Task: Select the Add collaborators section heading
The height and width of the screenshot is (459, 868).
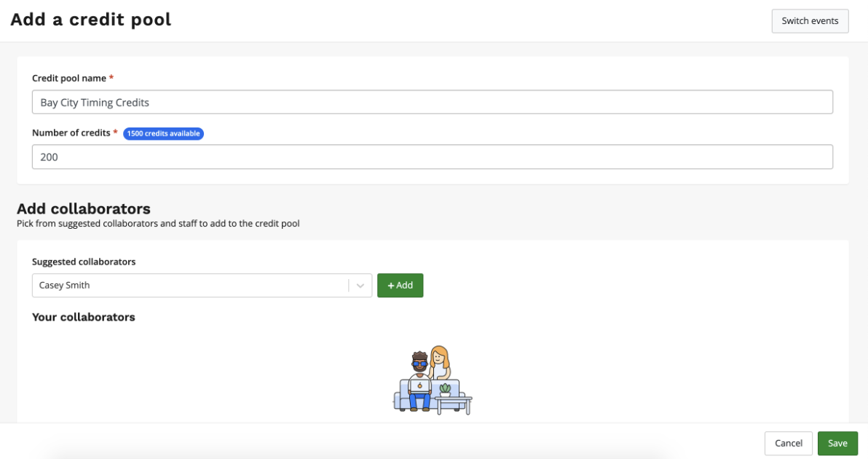Action: [83, 209]
